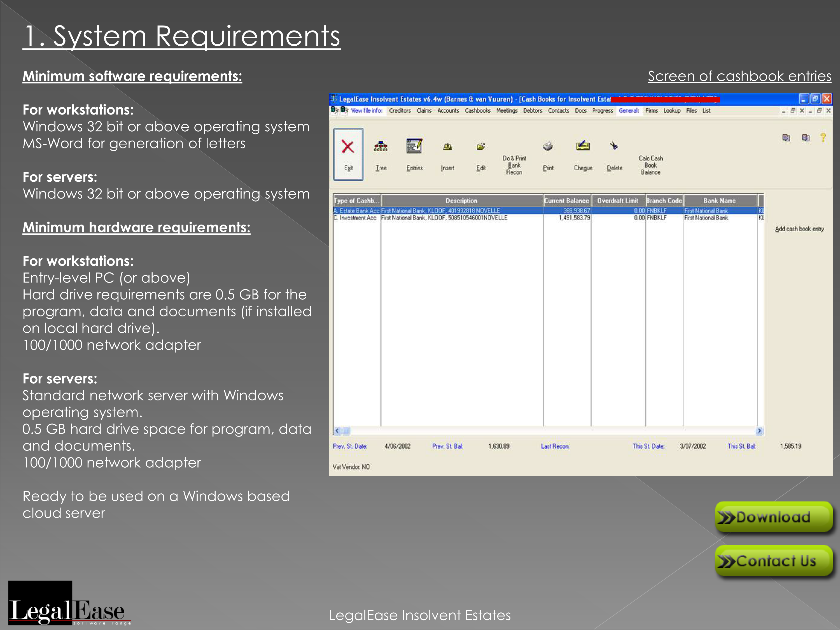Open the Creditors menu
The height and width of the screenshot is (630, 840).
coord(400,111)
